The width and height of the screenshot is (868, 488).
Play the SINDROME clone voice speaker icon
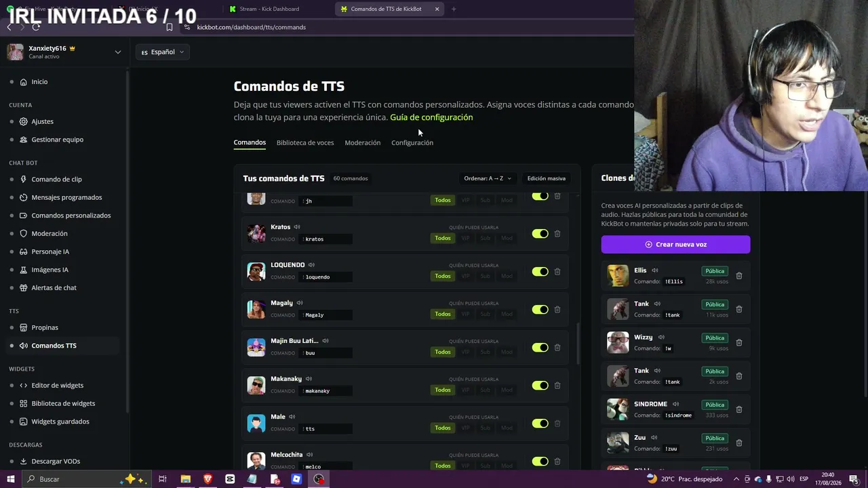coord(676,404)
